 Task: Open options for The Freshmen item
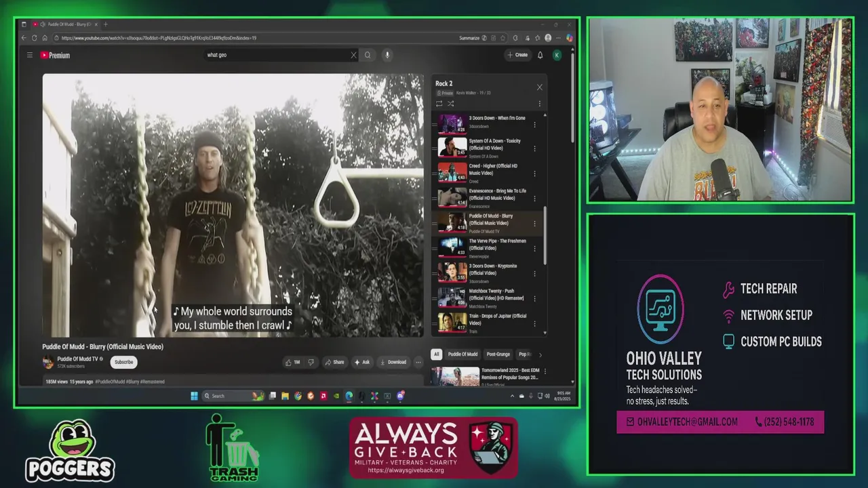[534, 249]
